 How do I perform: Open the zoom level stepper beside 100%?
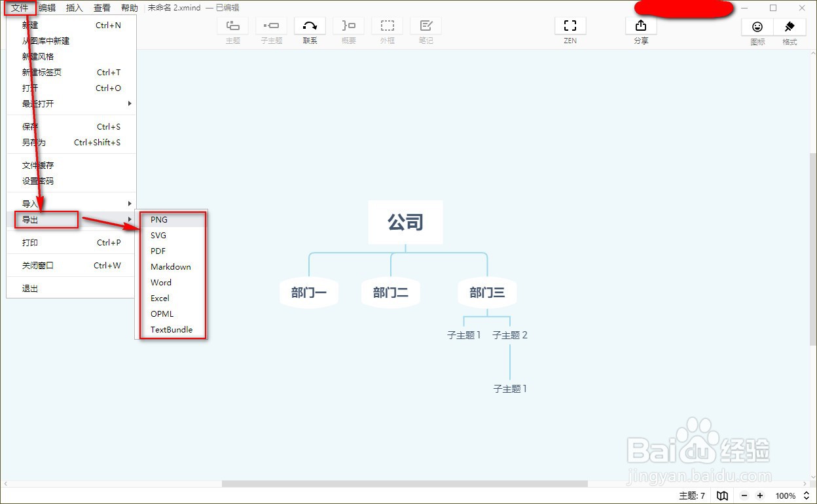[x=805, y=495]
